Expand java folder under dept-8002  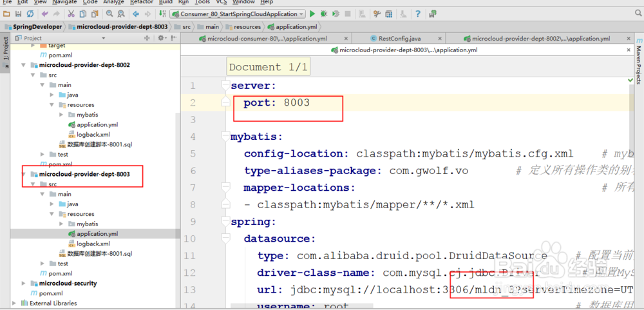(52, 95)
